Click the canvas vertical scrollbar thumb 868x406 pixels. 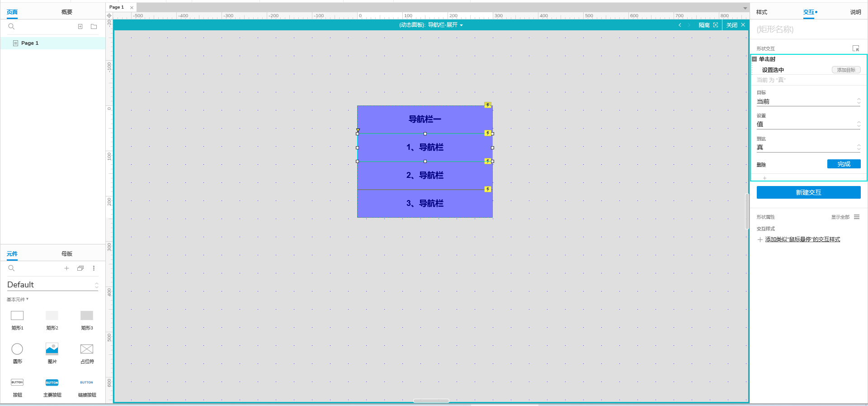pyautogui.click(x=747, y=211)
